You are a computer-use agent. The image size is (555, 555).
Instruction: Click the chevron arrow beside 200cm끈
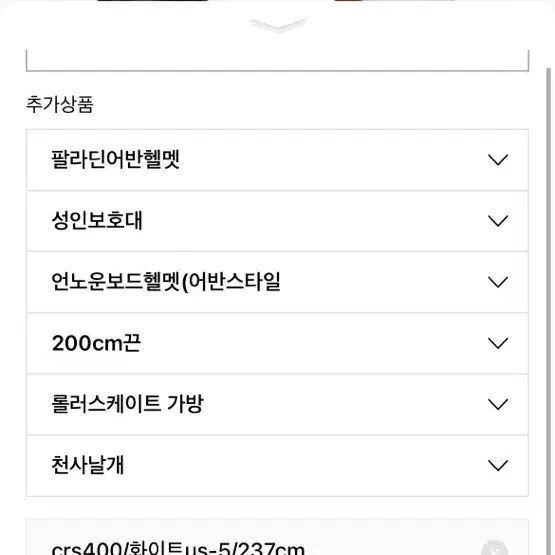pos(498,343)
